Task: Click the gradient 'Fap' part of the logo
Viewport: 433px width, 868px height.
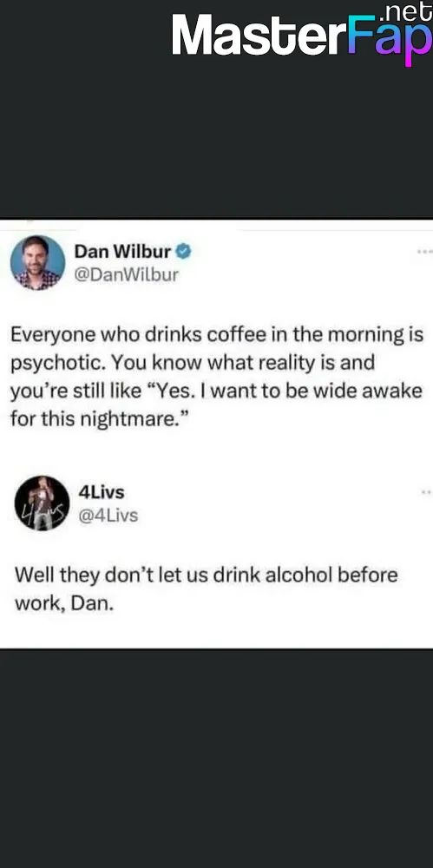Action: [x=390, y=41]
